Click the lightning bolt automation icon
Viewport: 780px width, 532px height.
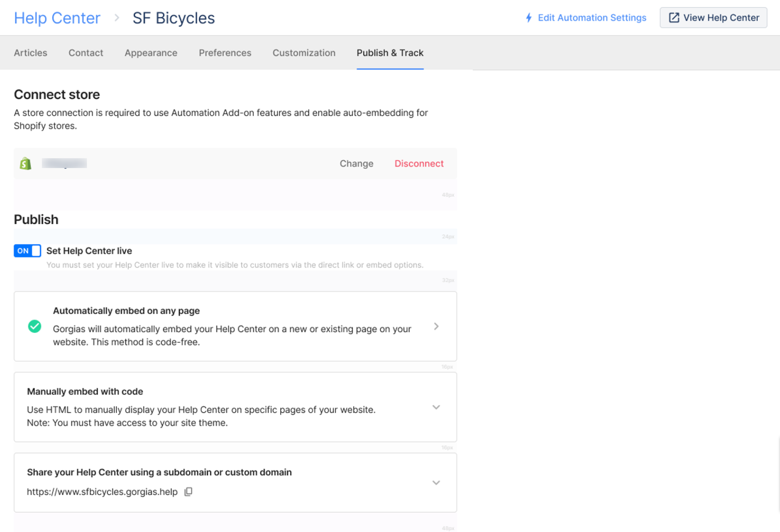point(529,18)
